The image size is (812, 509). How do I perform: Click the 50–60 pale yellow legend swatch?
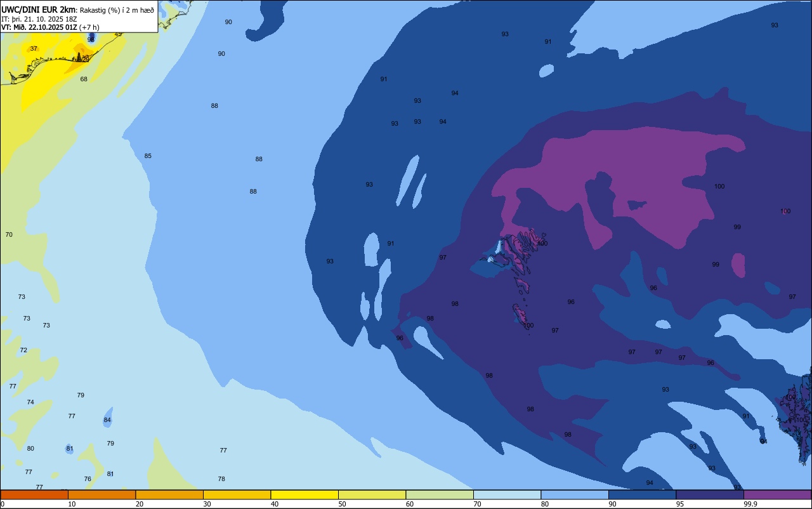tap(372, 494)
